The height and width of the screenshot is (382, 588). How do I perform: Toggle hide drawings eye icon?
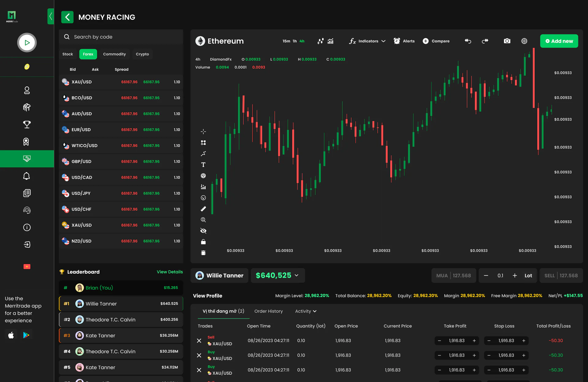tap(203, 231)
